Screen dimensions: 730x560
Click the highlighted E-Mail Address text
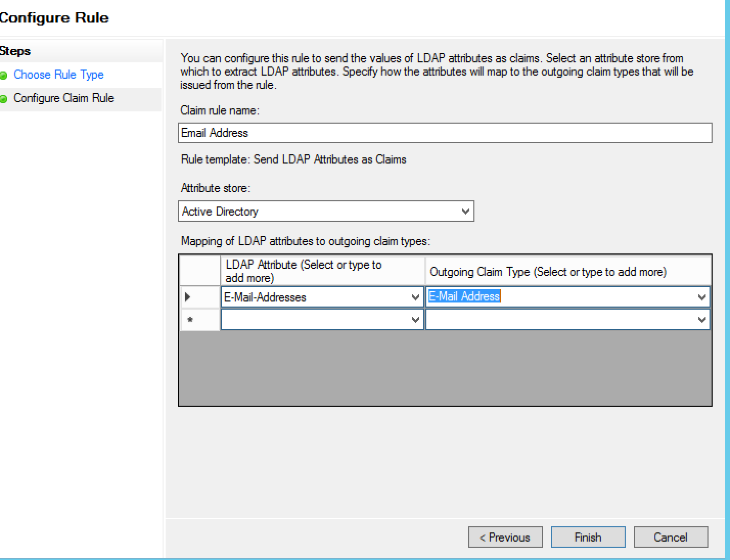click(x=464, y=296)
